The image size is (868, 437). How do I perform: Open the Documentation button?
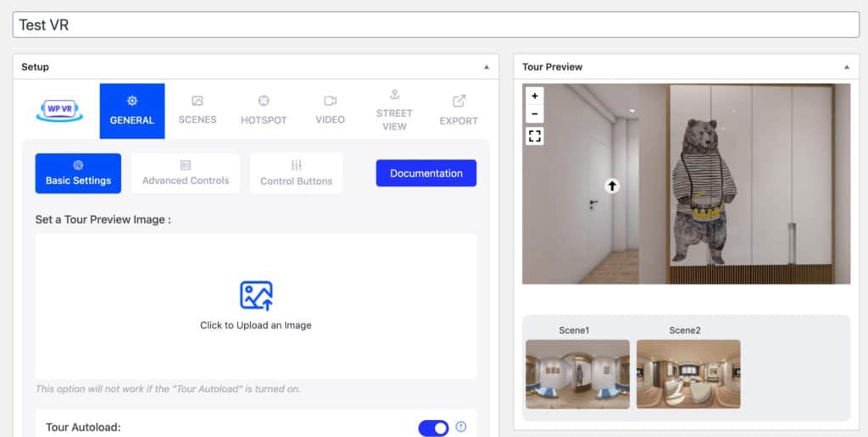tap(426, 173)
